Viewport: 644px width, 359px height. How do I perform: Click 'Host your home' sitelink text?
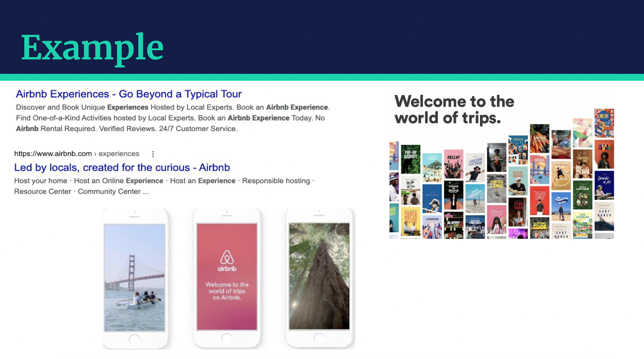click(41, 181)
